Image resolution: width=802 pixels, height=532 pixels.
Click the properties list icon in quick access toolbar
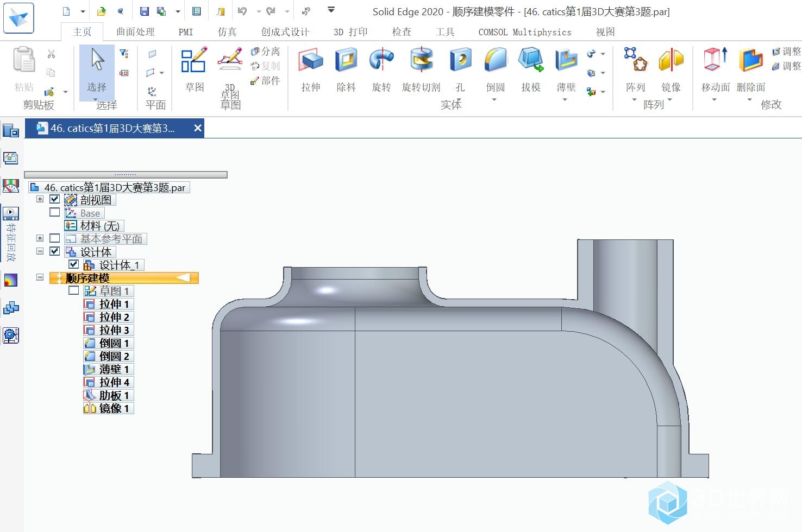(x=197, y=11)
